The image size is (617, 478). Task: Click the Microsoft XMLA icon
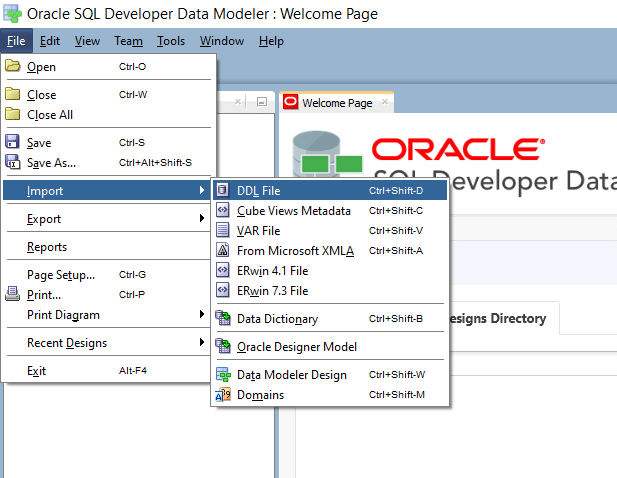point(222,250)
